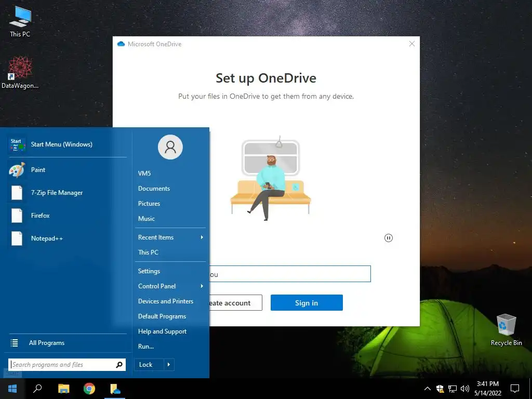Launch Google Chrome from the taskbar

pos(89,389)
